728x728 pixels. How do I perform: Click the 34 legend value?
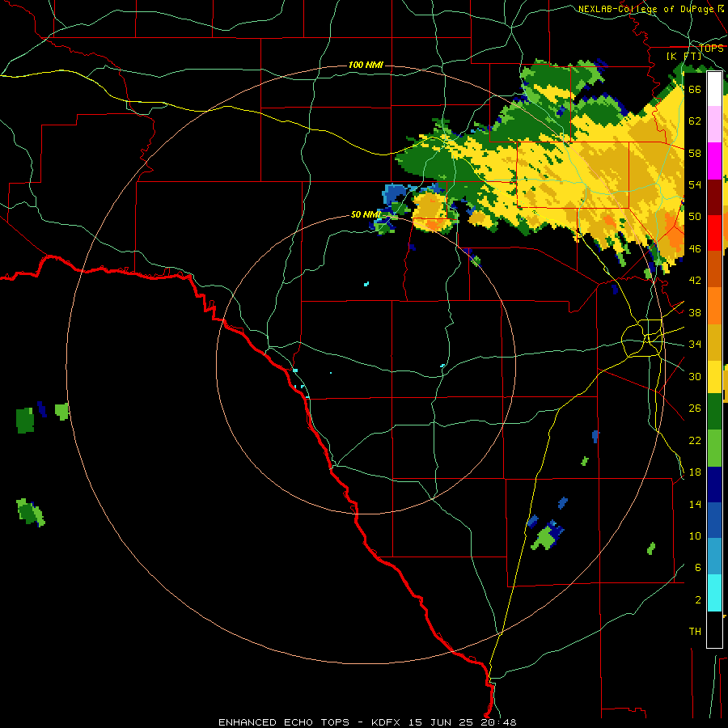point(695,344)
